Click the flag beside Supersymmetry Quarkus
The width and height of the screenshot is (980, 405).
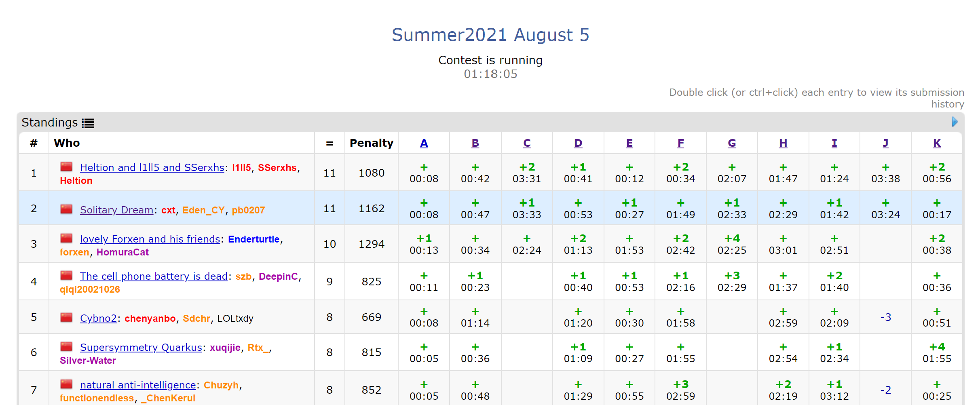66,347
